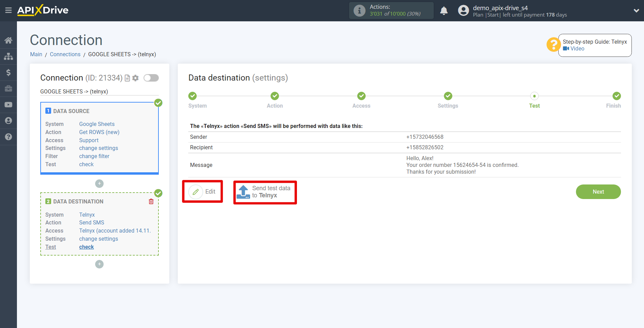Screen dimensions: 644x328
Task: Delete the Data Destination block
Action: [x=151, y=201]
